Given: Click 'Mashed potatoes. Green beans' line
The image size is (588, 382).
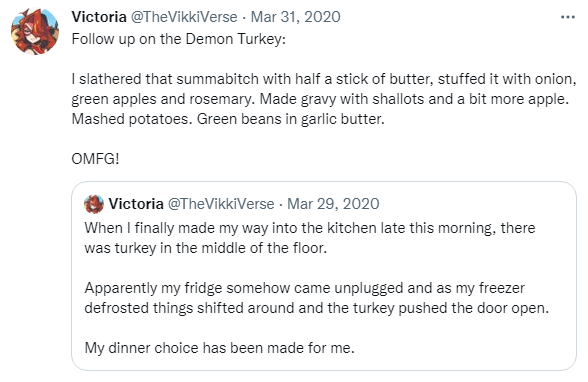Looking at the screenshot, I should pos(228,119).
